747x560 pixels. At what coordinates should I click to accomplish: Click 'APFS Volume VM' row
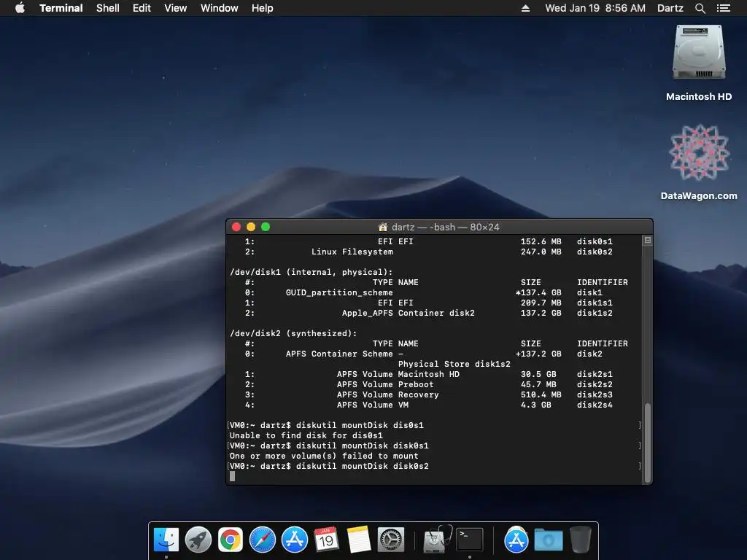pos(373,405)
